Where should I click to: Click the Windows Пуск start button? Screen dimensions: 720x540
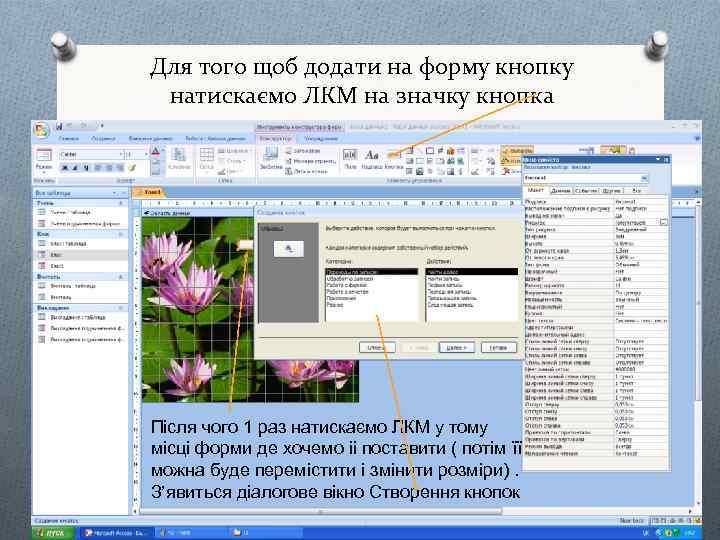[x=54, y=533]
